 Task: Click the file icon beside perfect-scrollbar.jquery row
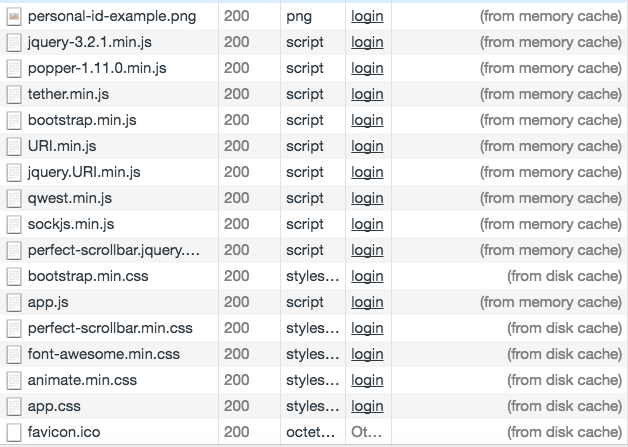coord(14,251)
